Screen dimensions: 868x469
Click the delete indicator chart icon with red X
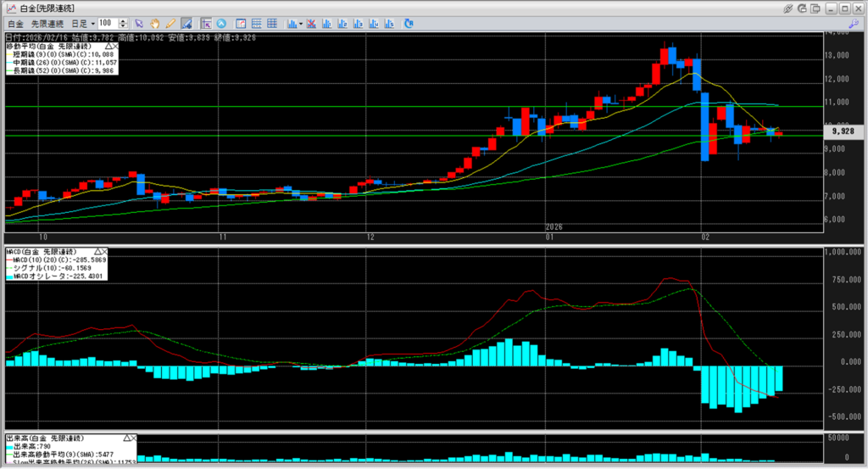313,23
